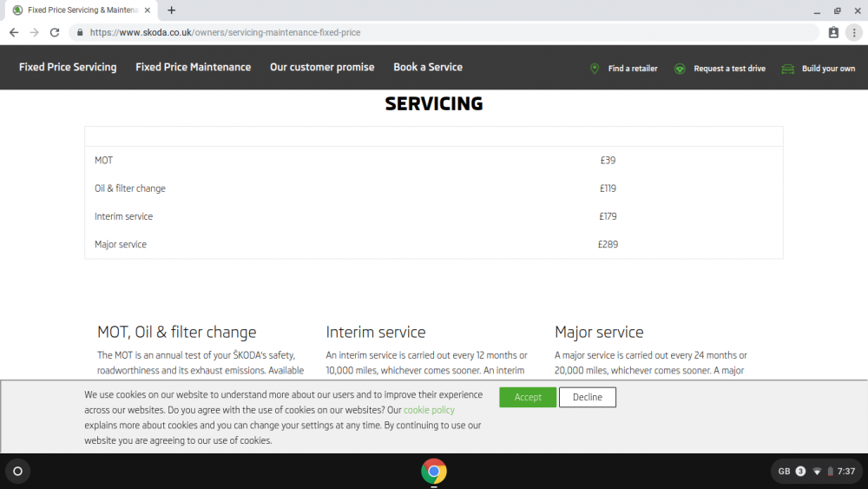
Task: Minimize the browser window
Action: pos(817,10)
